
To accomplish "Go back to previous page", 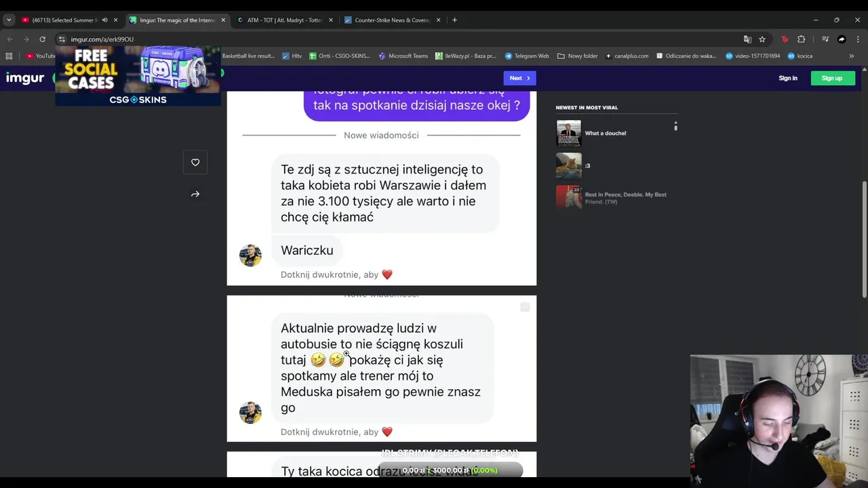I will pos(9,39).
